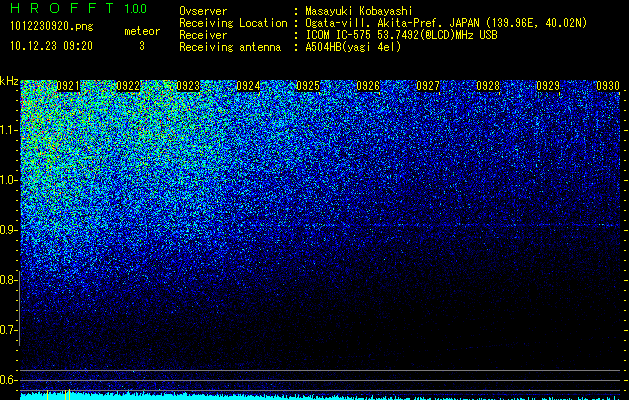Click the meteor count label

(x=142, y=31)
